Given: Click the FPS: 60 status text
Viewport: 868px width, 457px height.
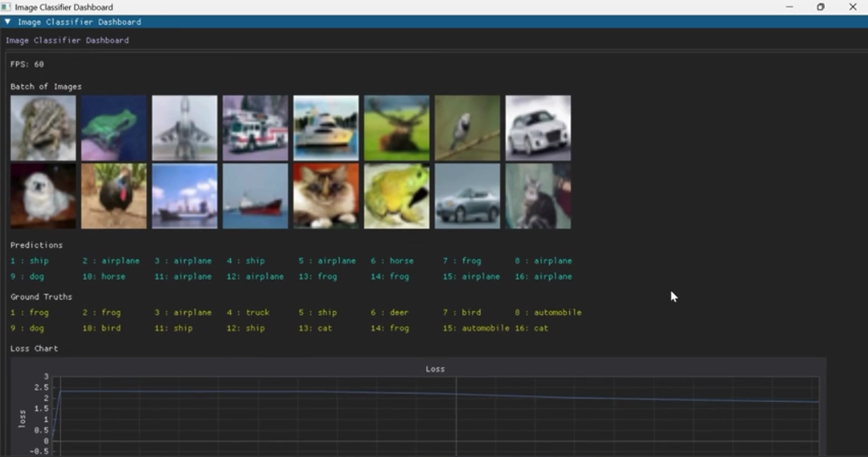Looking at the screenshot, I should click(27, 64).
